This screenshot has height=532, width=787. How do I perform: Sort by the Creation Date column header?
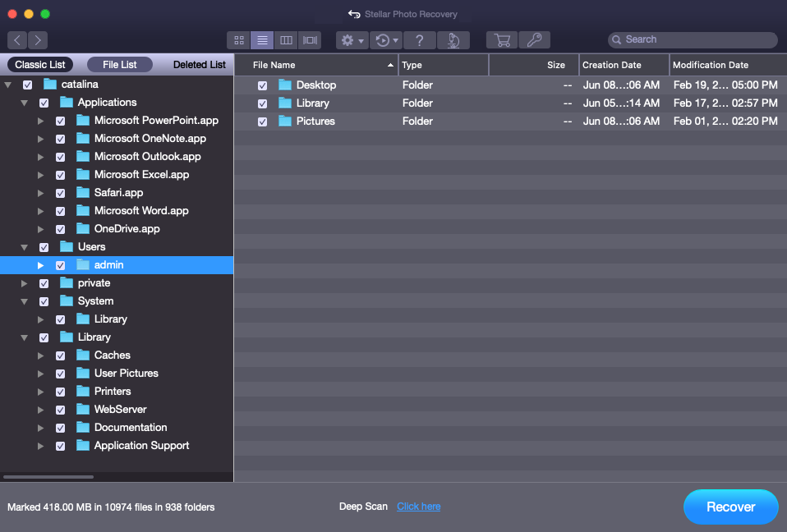point(624,65)
